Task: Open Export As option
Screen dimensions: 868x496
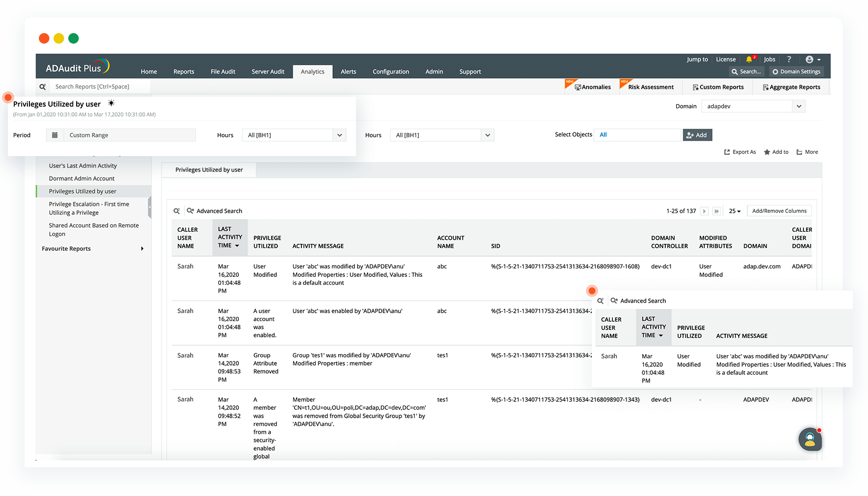Action: tap(740, 152)
